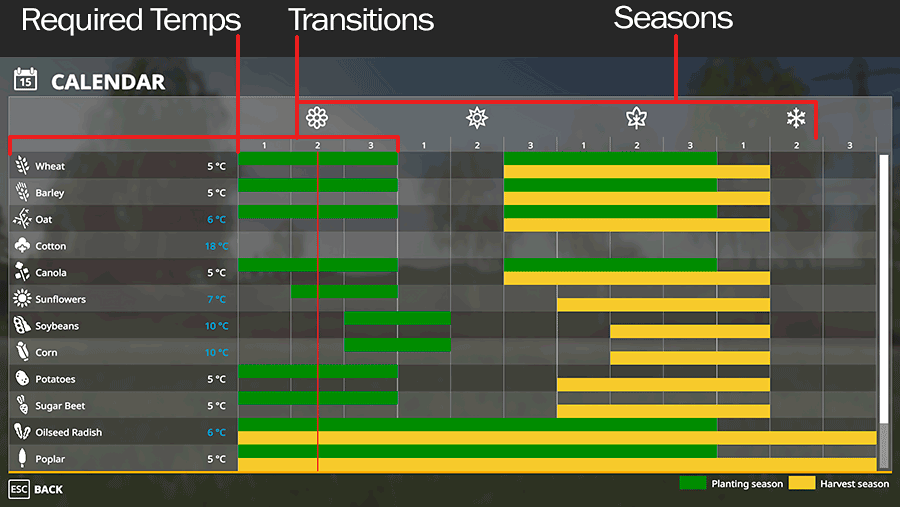The height and width of the screenshot is (507, 900).
Task: Click the green Planting season legend swatch
Action: coord(692,483)
